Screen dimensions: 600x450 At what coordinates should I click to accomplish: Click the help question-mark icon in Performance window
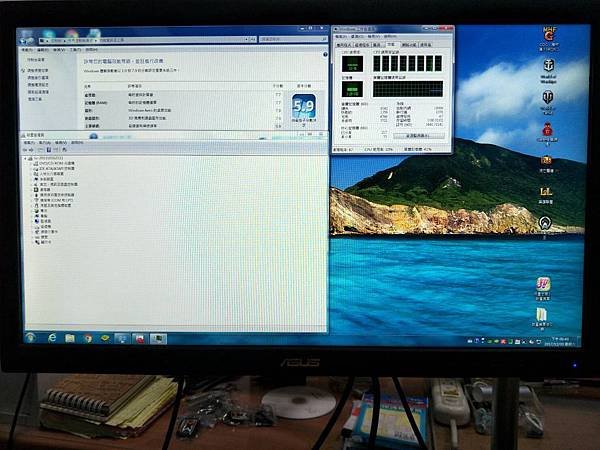325,54
